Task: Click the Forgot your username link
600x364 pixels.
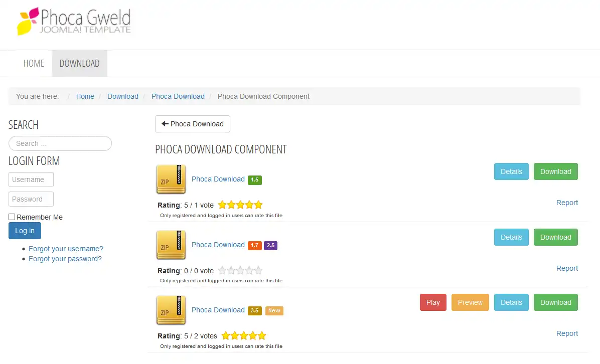Action: coord(66,249)
